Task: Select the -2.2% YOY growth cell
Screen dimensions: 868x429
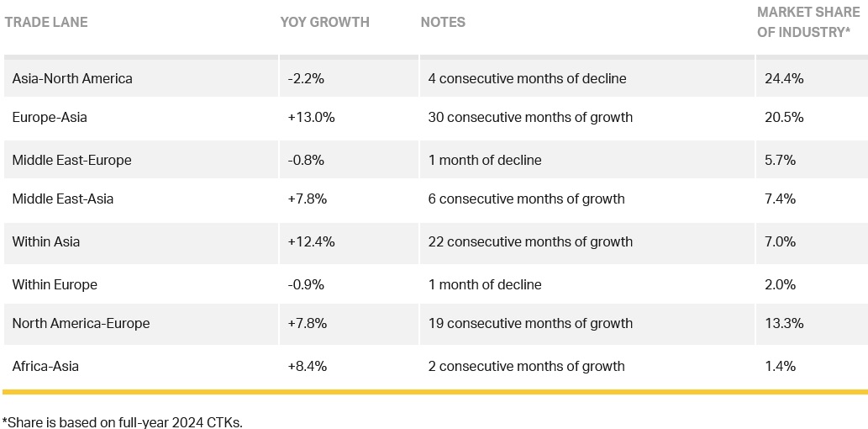Action: coord(306,78)
